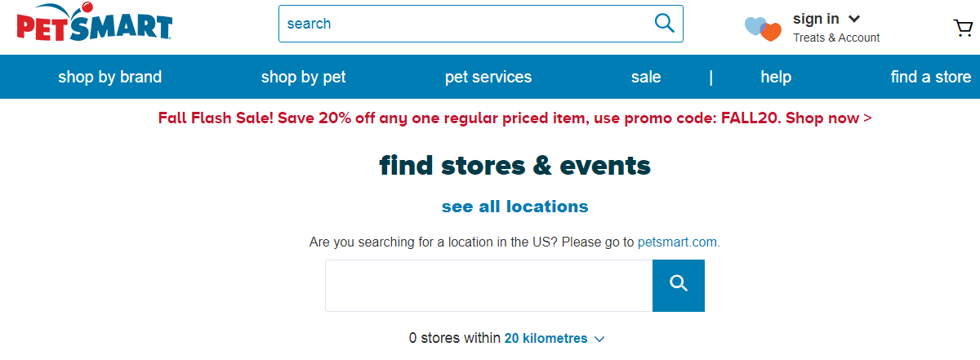This screenshot has width=980, height=360.
Task: Open the pet services menu
Action: coord(488,77)
